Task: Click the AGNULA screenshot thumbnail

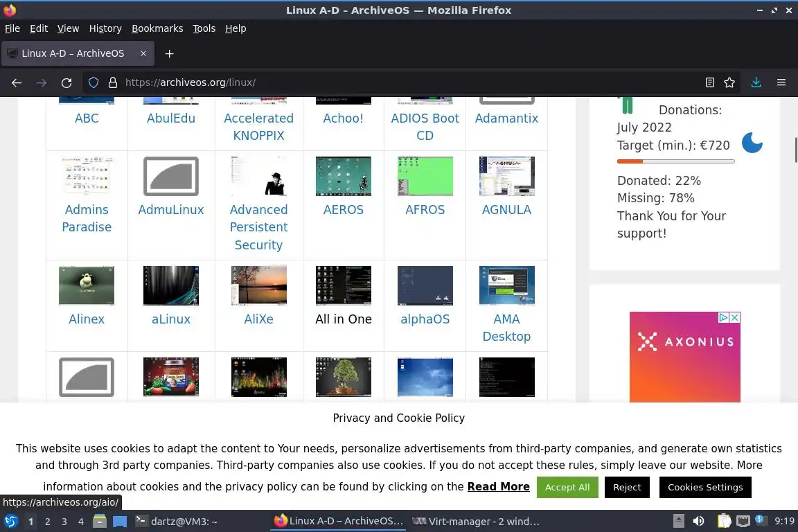Action: point(506,176)
